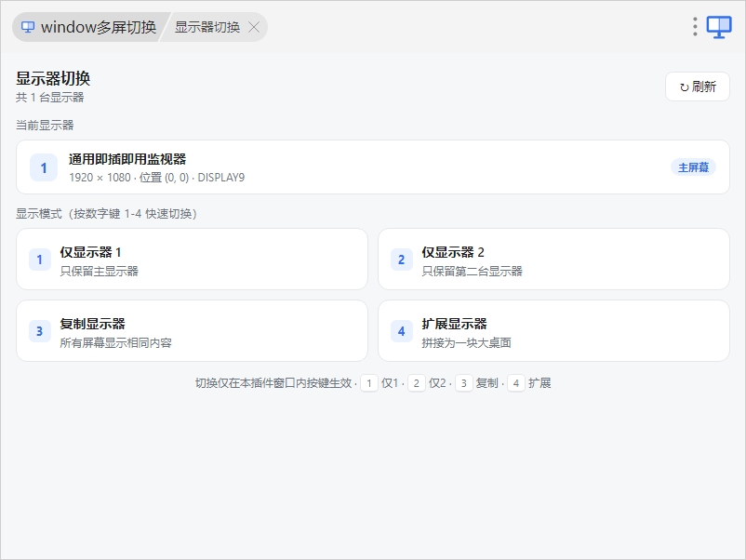The width and height of the screenshot is (746, 560).
Task: Click the 刷新 refresh button
Action: [698, 87]
